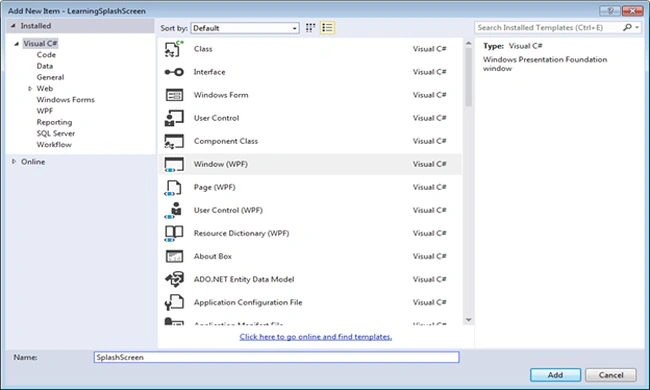Viewport: 650px width, 390px height.
Task: Select the SQL Server category
Action: click(56, 133)
